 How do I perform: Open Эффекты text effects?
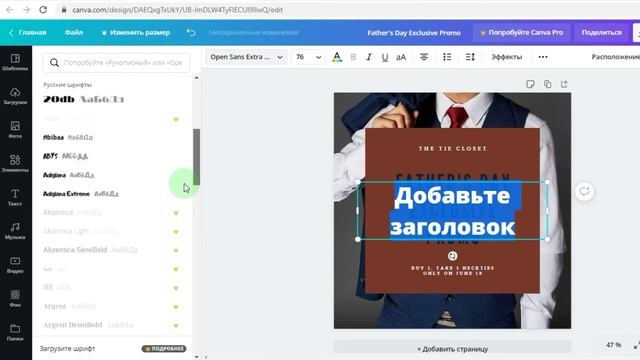(x=507, y=57)
